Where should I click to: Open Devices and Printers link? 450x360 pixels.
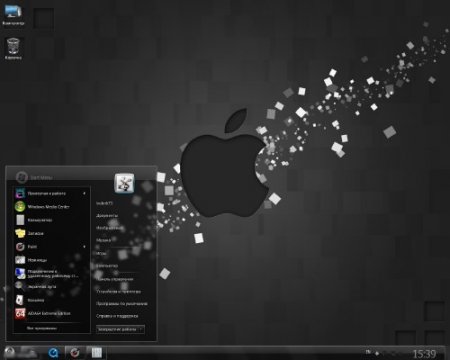click(x=118, y=291)
